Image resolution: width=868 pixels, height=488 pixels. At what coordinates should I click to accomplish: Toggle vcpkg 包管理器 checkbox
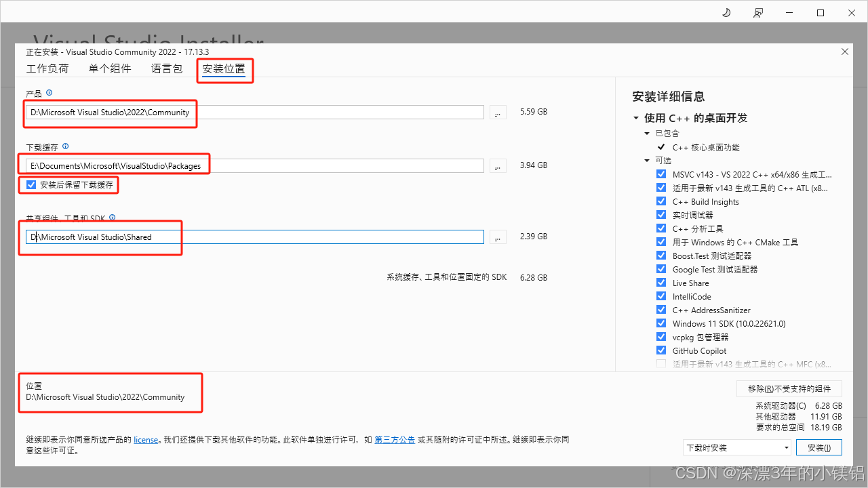tap(661, 337)
